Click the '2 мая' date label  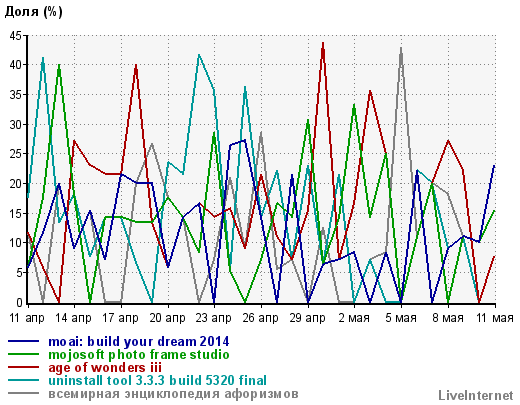(x=354, y=318)
